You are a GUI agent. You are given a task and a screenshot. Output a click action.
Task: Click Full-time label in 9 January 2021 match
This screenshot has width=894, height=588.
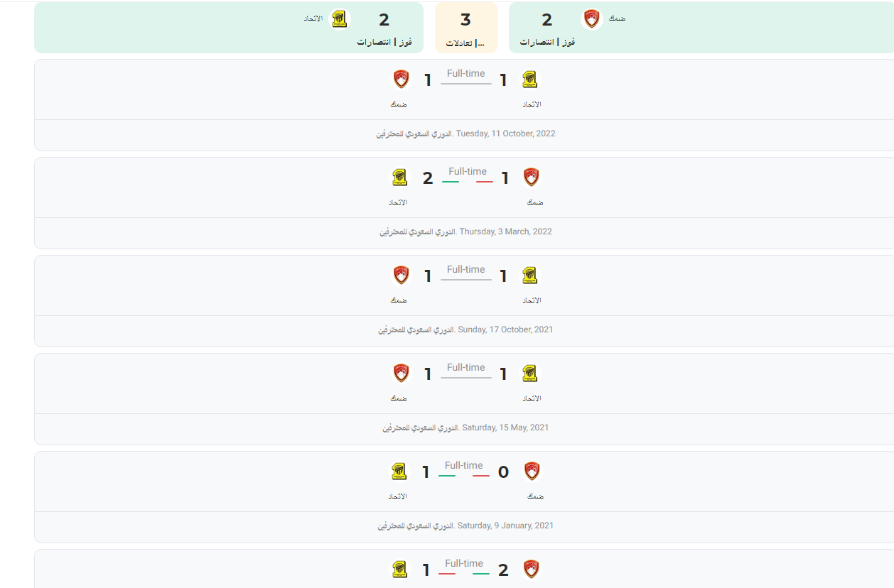464,466
